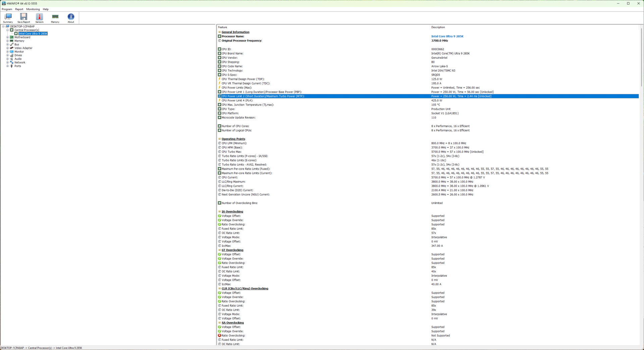The image size is (644, 350).
Task: Click the Monitor icon in tree
Action: coord(12,52)
